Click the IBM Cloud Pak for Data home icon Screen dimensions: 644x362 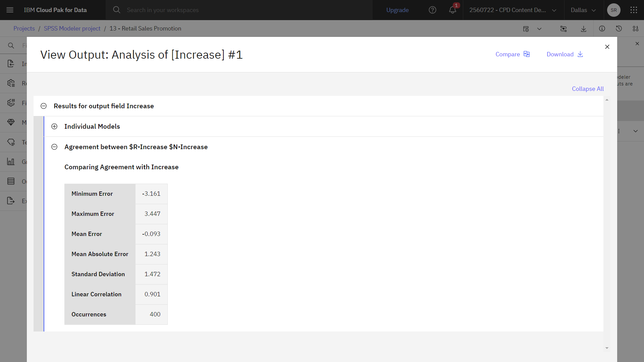[55, 10]
